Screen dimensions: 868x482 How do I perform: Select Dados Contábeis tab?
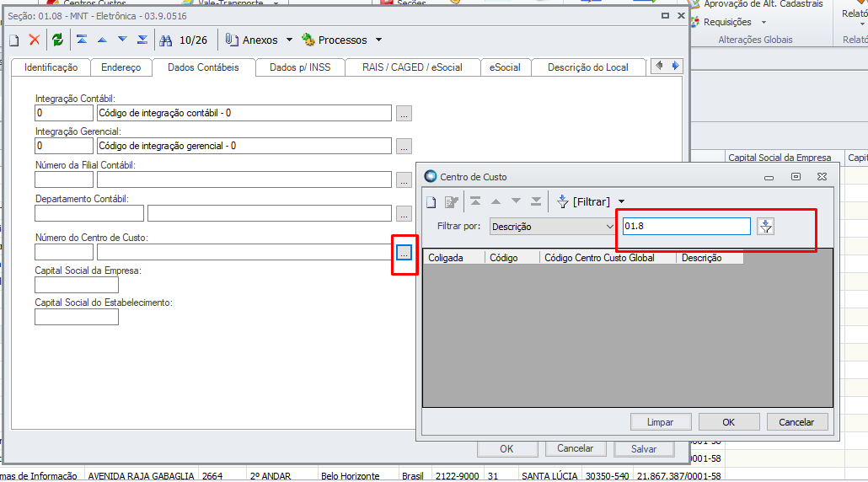203,67
